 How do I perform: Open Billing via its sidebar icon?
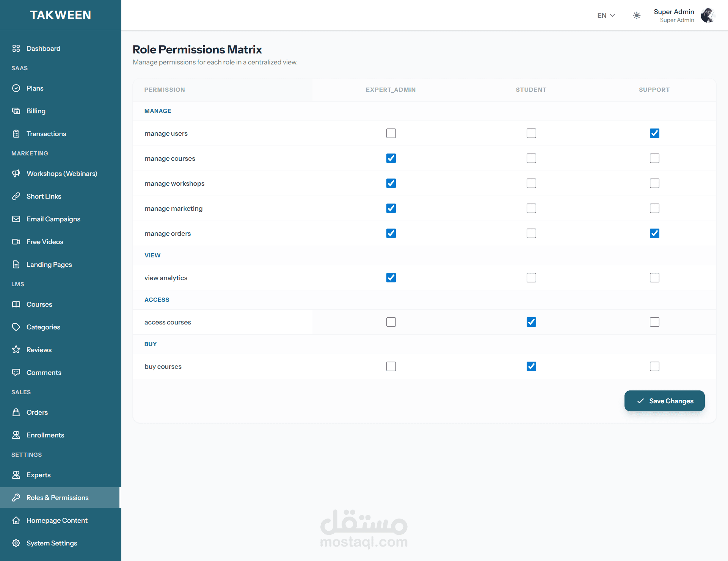pyautogui.click(x=16, y=111)
